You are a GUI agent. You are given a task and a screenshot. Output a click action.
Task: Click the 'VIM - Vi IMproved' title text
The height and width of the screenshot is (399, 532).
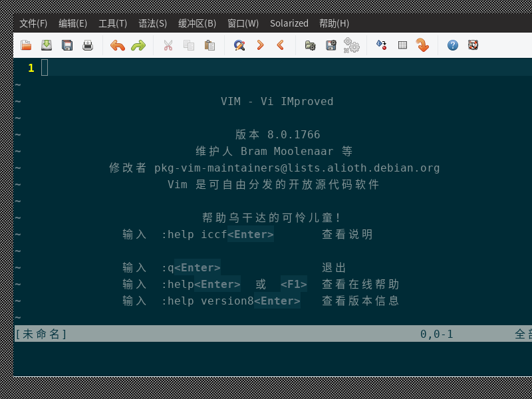(x=277, y=102)
